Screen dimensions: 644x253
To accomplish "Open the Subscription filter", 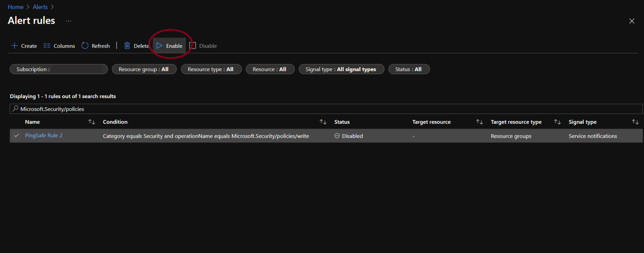I will click(x=59, y=69).
